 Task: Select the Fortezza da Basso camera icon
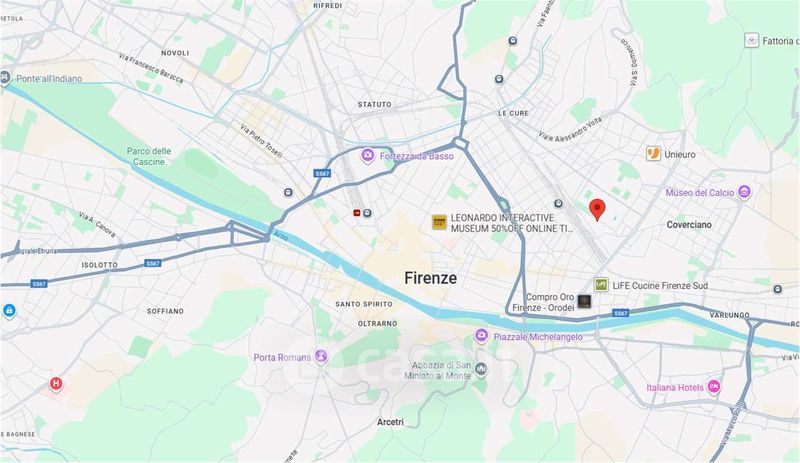click(x=367, y=156)
